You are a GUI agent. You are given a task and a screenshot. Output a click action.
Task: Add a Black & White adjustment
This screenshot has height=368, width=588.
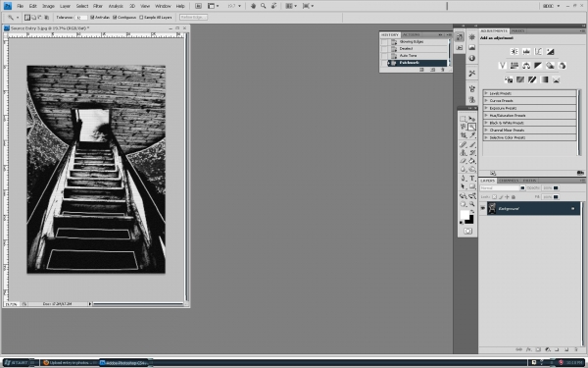[538, 66]
